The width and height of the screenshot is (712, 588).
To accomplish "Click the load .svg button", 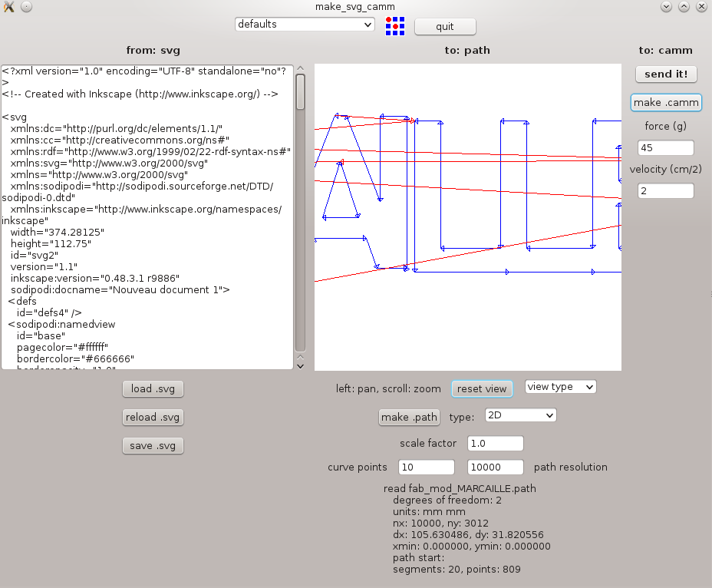I will click(153, 388).
